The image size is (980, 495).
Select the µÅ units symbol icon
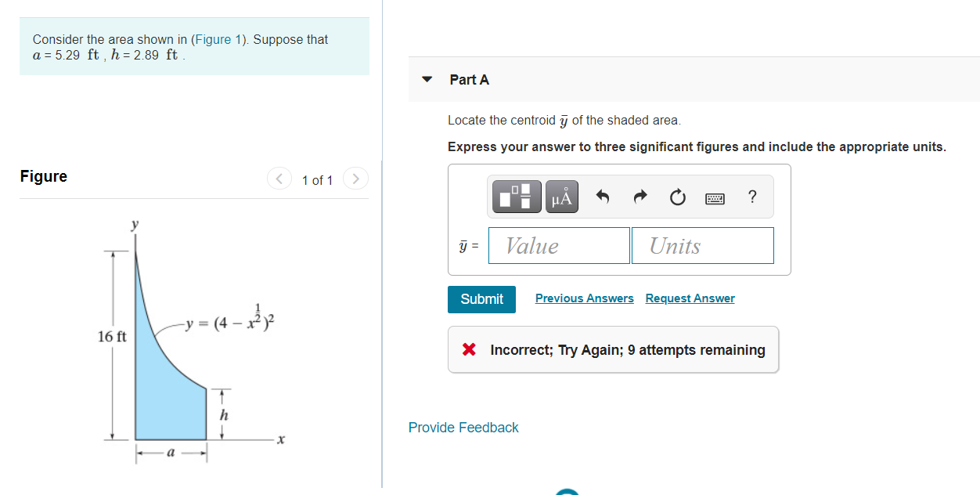562,197
